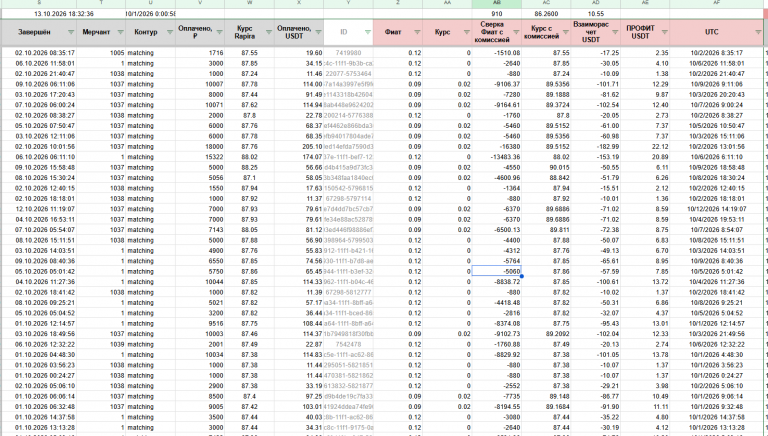Select the Взаиморасчет cell -17.25

click(x=596, y=53)
